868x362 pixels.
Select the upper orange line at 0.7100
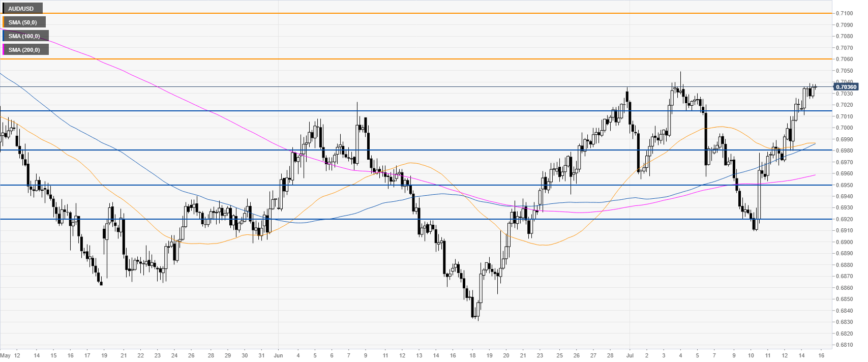[407, 13]
